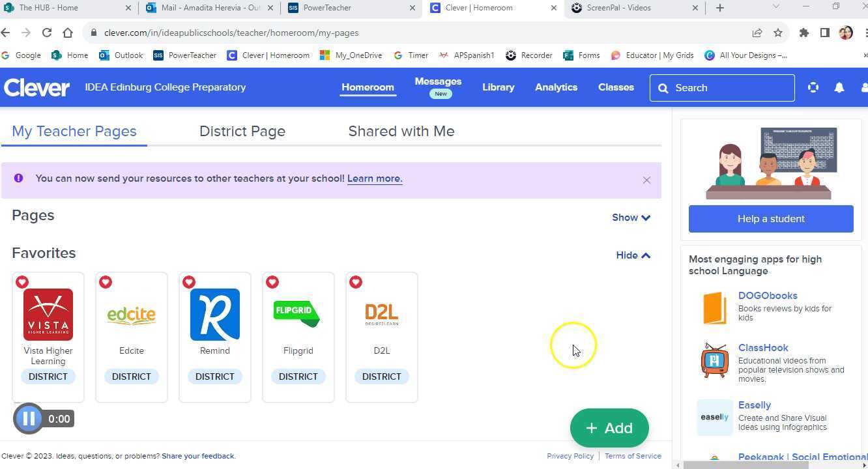Open a new browser tab
868x469 pixels.
tap(720, 8)
